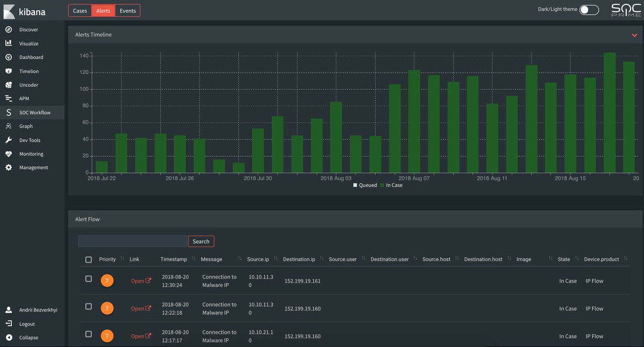Collapse the Alerts Timeline panel with the chevron

(635, 35)
